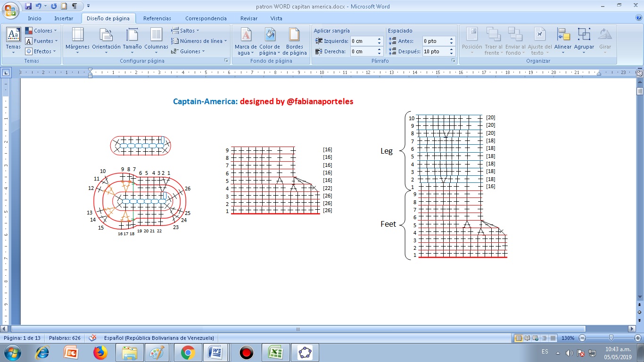Open the Efectos theme effects dropdown

tap(41, 51)
